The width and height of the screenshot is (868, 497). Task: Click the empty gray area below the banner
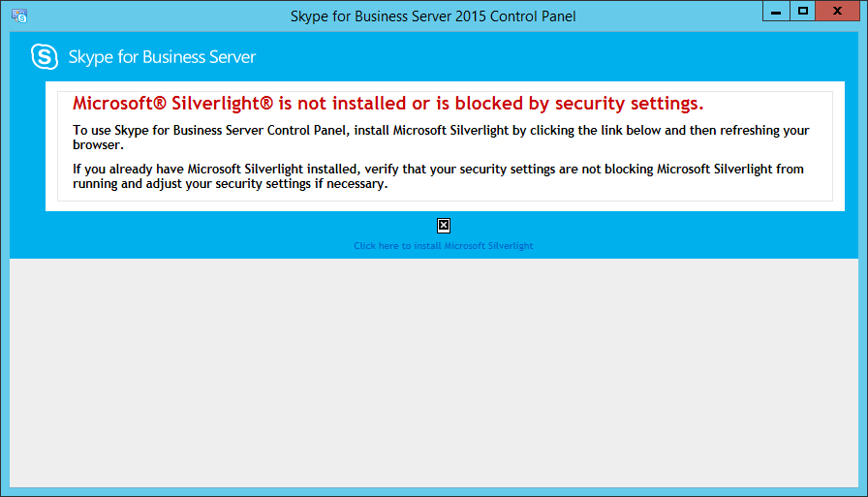point(434,372)
